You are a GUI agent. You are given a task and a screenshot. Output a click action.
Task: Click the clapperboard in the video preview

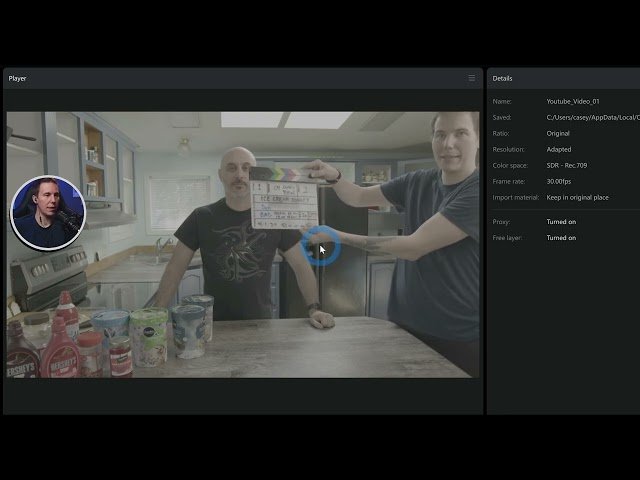[284, 199]
